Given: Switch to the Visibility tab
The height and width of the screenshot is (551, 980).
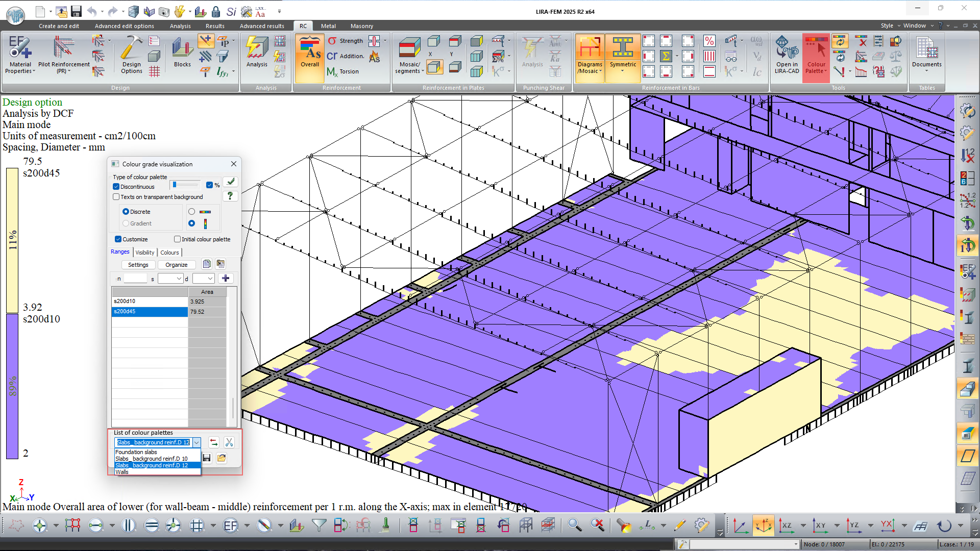Looking at the screenshot, I should point(144,253).
